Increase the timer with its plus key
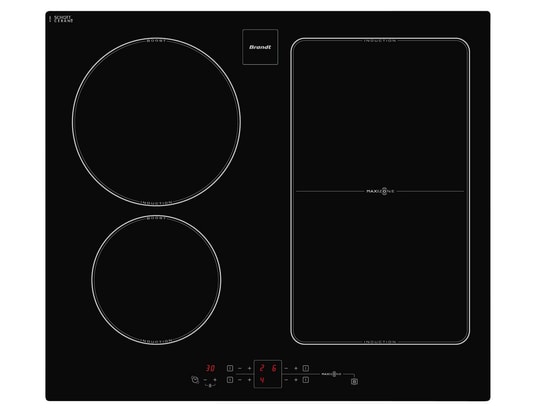The image size is (537, 410). [215, 380]
